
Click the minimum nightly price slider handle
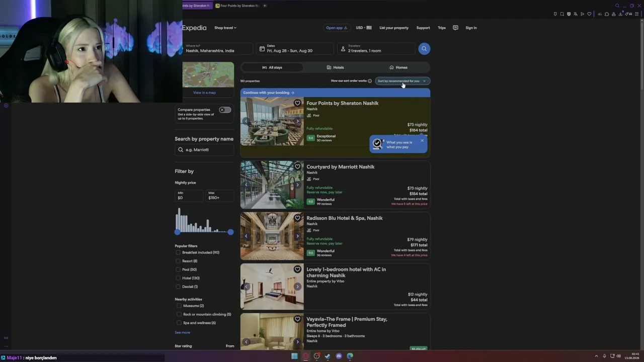pos(177,232)
